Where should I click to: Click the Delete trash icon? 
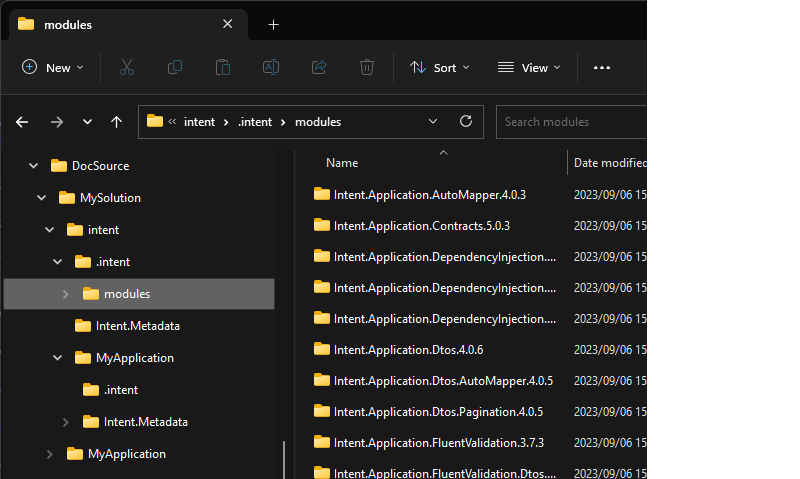coord(367,67)
